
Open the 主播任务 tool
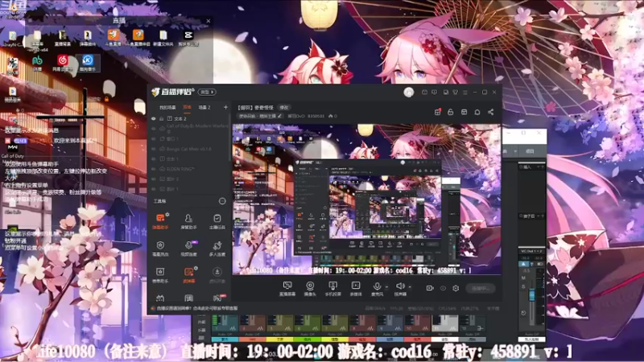217,221
